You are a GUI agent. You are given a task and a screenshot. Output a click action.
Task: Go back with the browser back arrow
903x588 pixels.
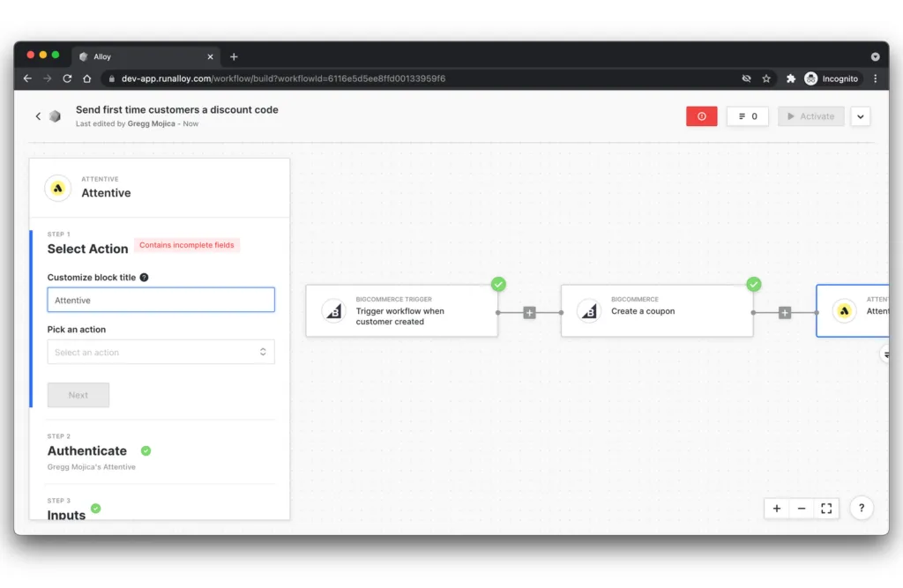[27, 78]
